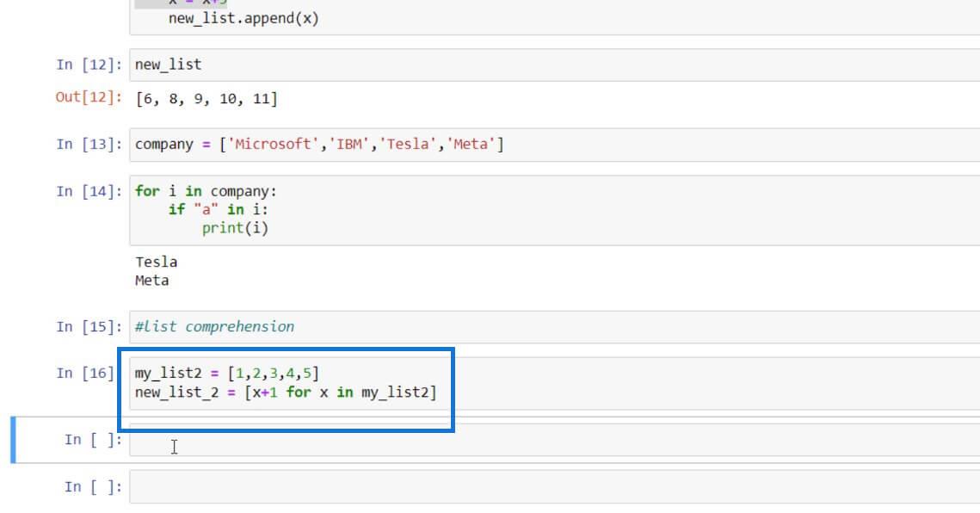Select the #list comprehension comment cell
Image resolution: width=980 pixels, height=513 pixels.
[554, 327]
